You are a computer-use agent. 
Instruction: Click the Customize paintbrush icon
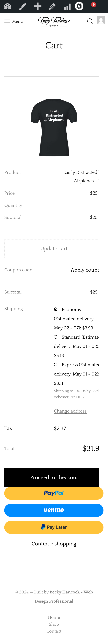click(22, 6)
